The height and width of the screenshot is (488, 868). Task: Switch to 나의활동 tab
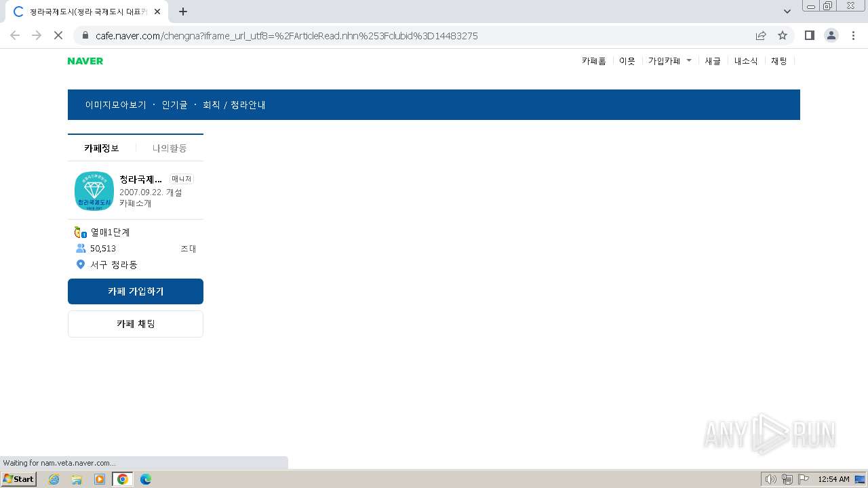[170, 148]
